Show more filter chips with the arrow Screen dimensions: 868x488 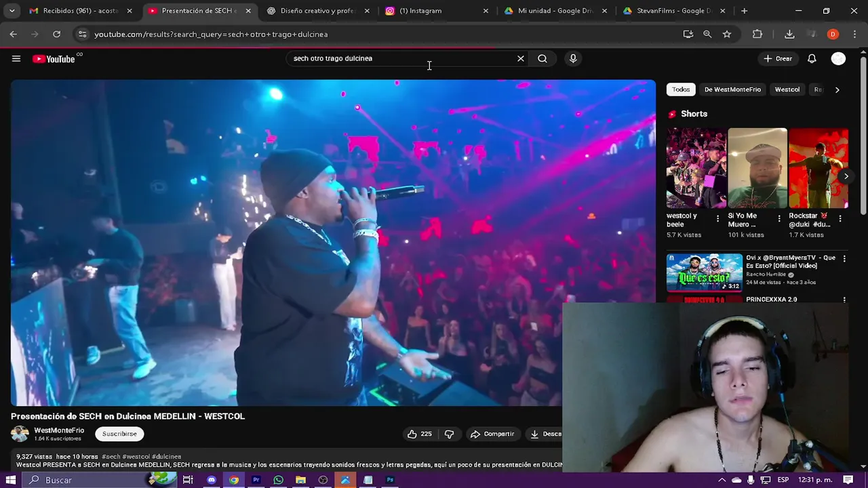837,89
